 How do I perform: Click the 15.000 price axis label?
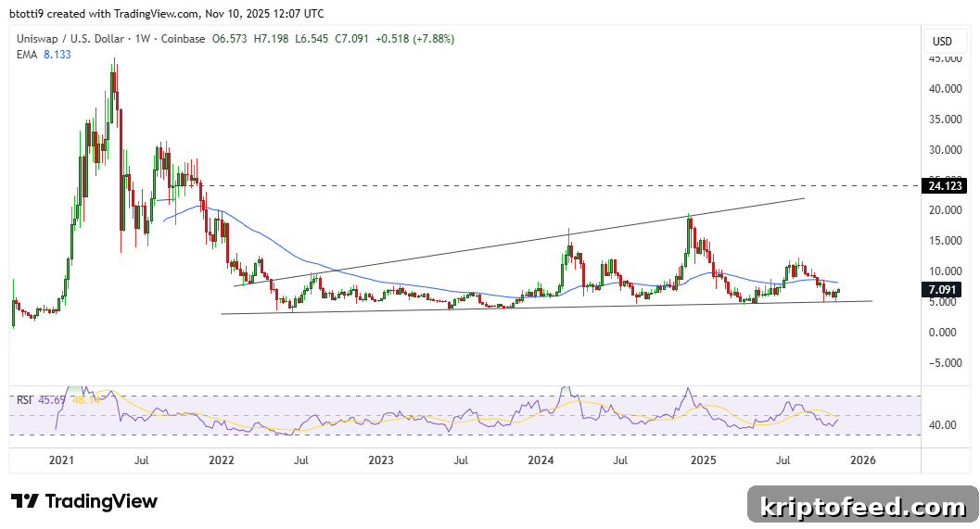(945, 241)
